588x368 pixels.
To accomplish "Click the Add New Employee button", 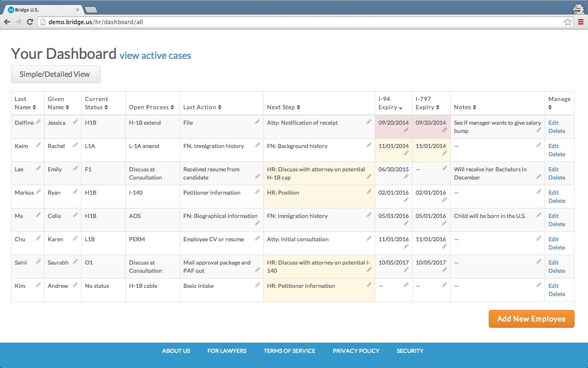I will pos(531,319).
